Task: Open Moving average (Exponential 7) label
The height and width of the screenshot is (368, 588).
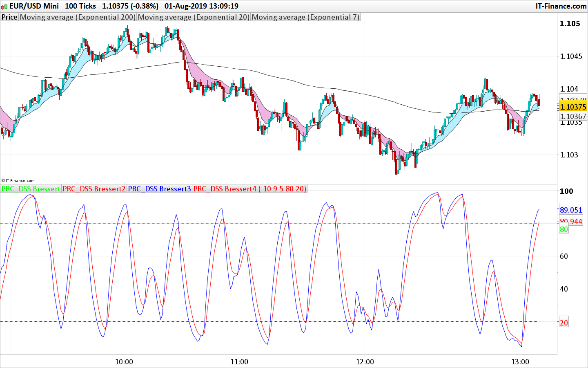Action: pos(305,17)
